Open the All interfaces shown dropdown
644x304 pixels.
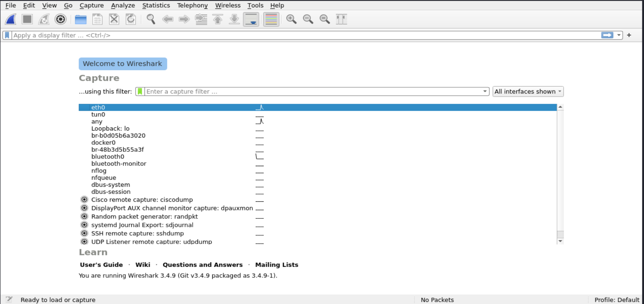(528, 91)
